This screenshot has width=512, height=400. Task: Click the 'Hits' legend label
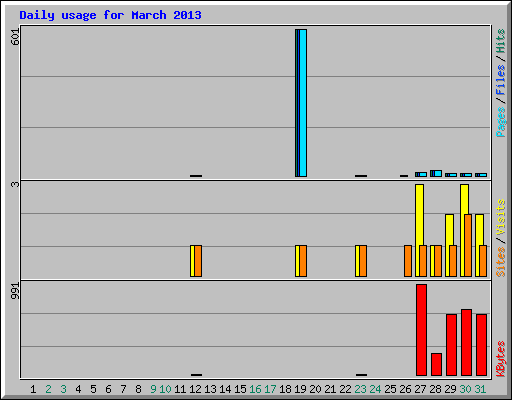point(501,41)
